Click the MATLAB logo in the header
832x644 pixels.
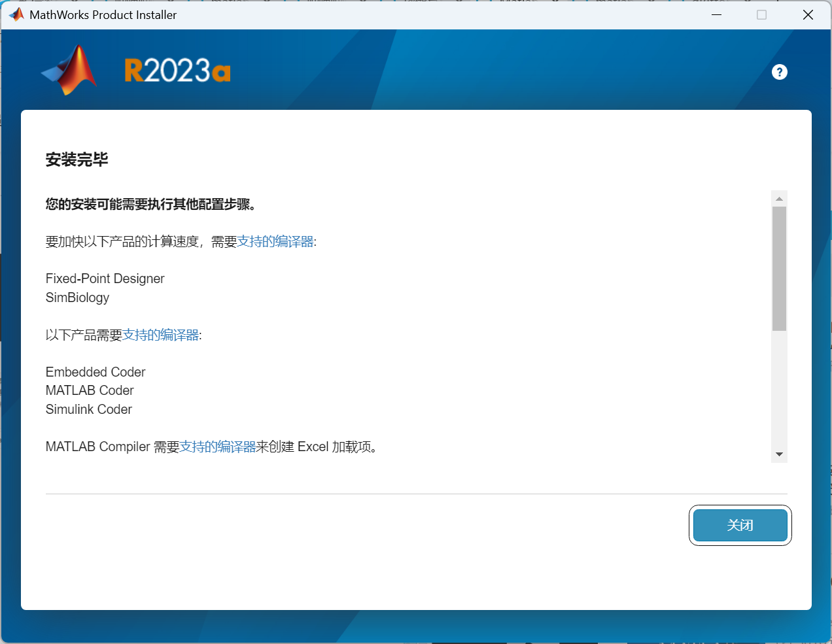pos(69,70)
